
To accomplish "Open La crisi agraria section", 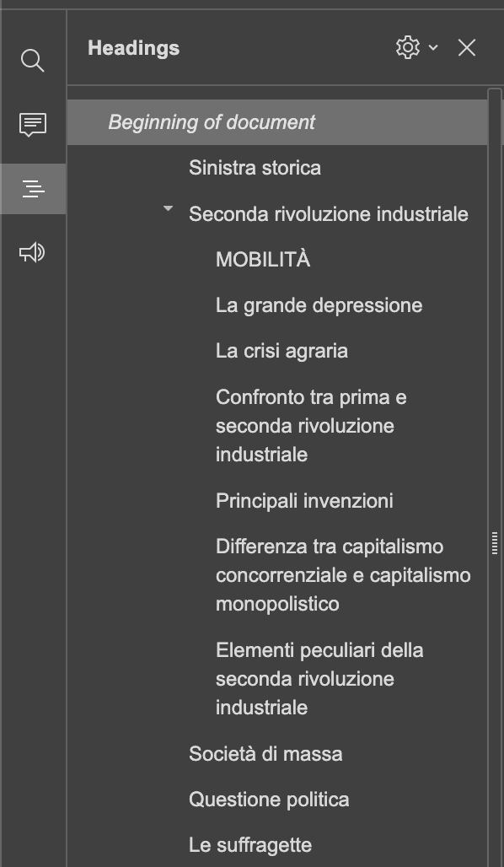I will point(283,351).
